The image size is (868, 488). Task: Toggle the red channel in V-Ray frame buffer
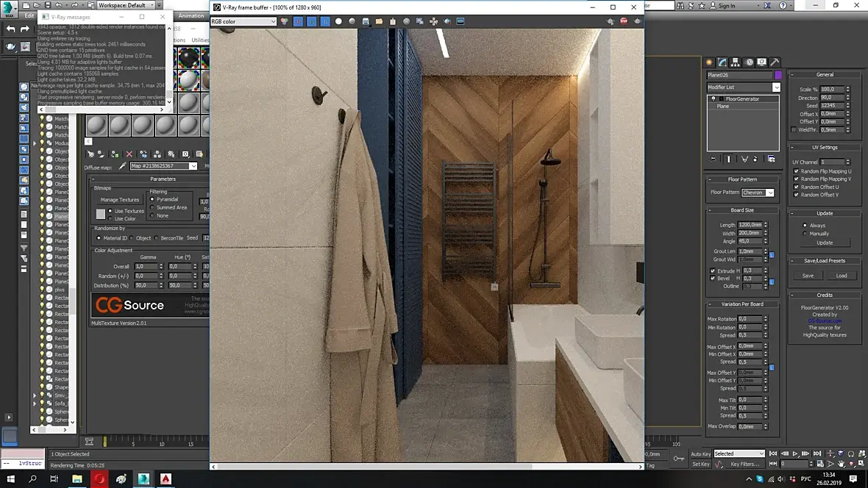[299, 21]
